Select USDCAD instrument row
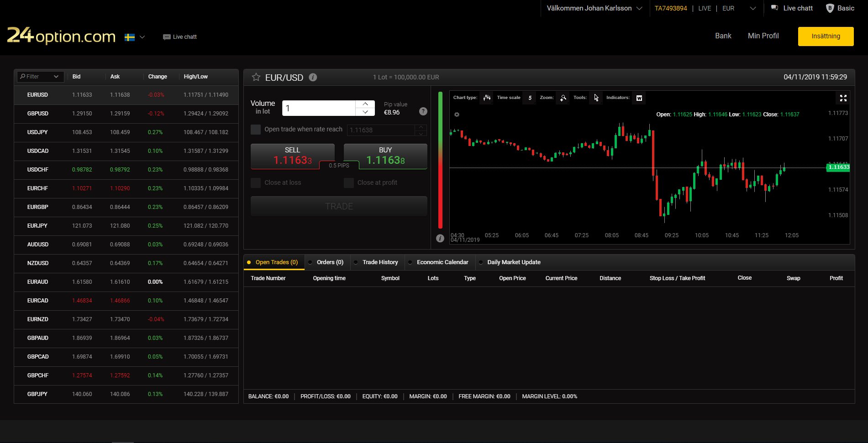 tap(126, 151)
